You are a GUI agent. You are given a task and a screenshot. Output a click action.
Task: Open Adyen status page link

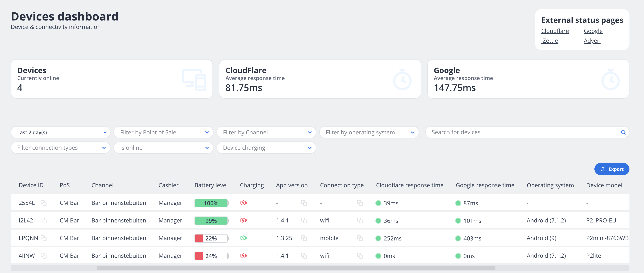592,41
